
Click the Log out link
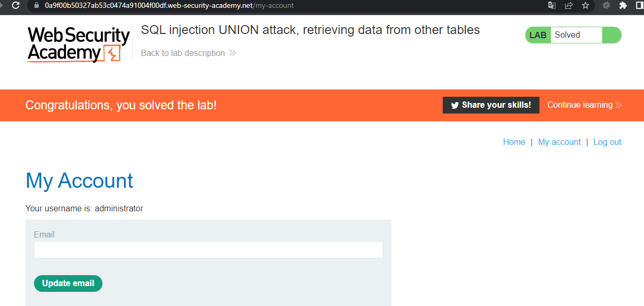pyautogui.click(x=607, y=142)
